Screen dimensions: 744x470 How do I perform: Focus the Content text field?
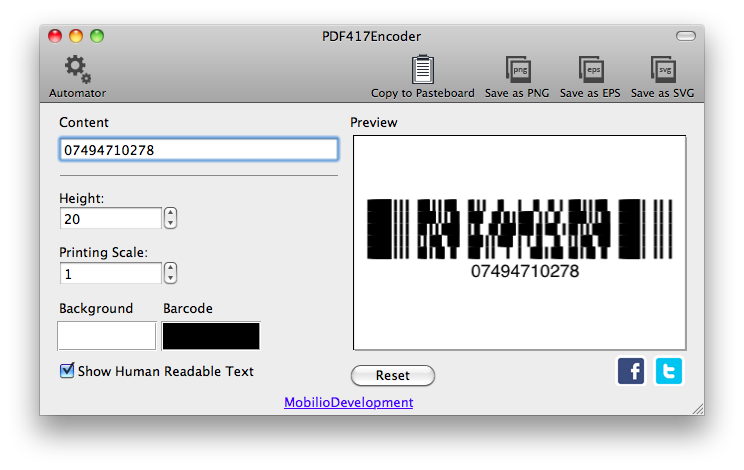click(x=199, y=150)
